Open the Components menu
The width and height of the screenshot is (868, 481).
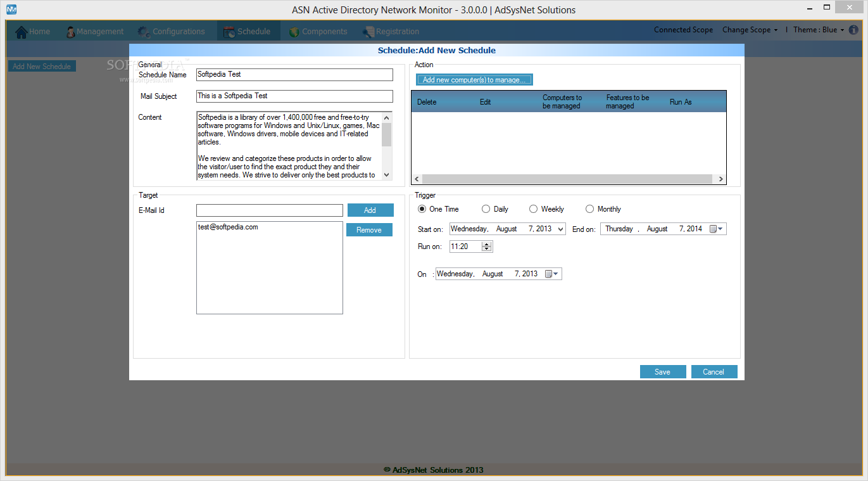pyautogui.click(x=318, y=32)
